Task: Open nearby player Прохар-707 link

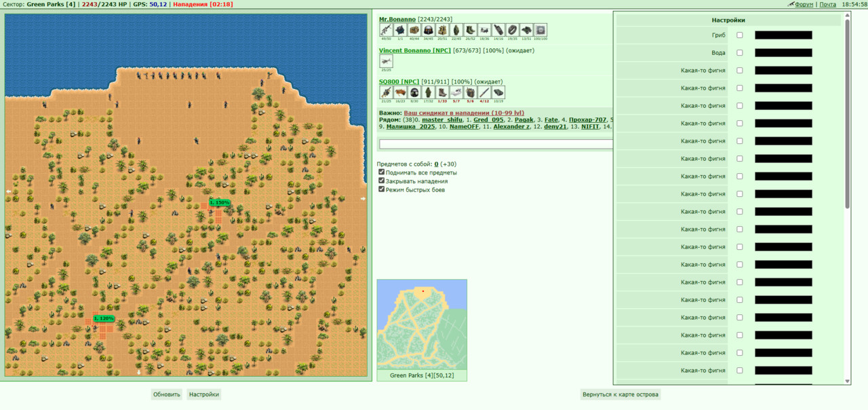Action: point(588,119)
